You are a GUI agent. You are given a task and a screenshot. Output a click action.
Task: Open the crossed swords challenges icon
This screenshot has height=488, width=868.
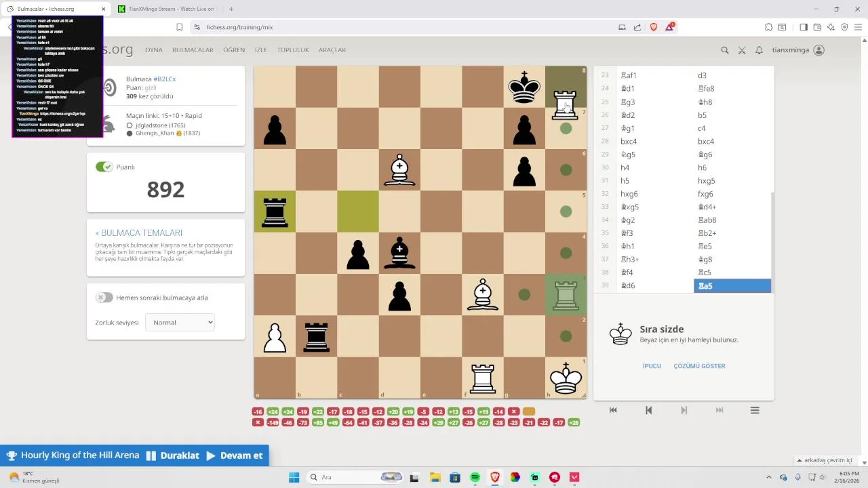click(742, 50)
